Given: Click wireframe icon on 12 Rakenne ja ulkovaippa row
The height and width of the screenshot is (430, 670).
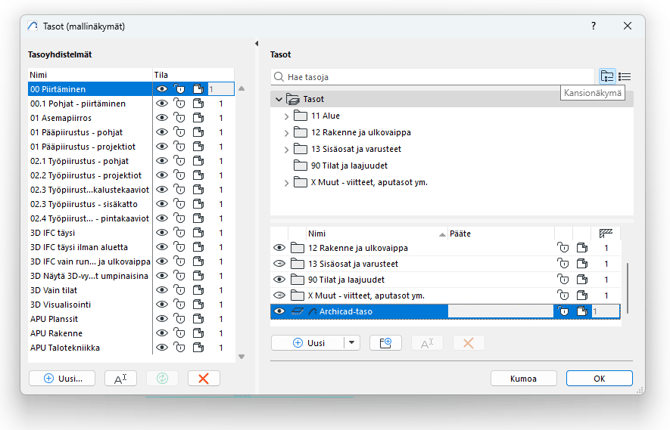Looking at the screenshot, I should [581, 248].
